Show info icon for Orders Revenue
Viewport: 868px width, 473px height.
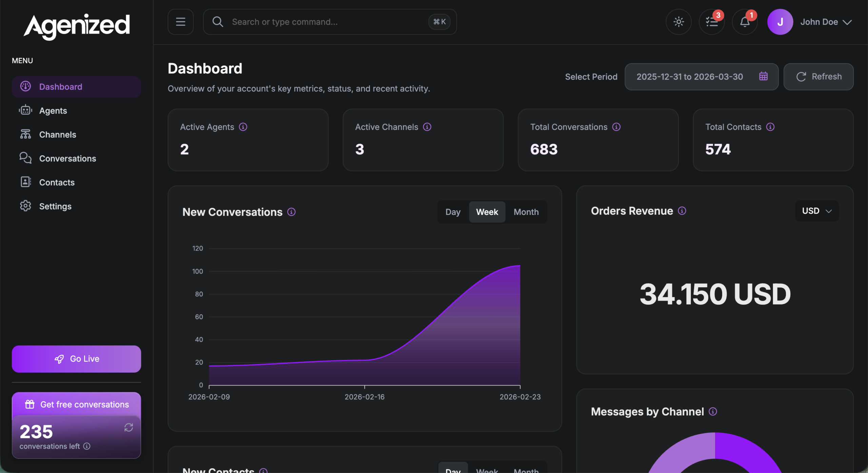[682, 211]
